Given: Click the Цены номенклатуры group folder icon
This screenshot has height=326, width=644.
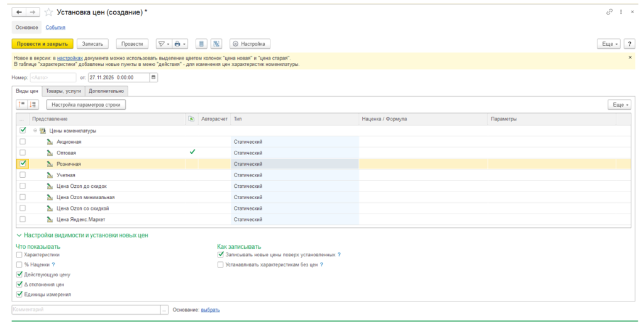Looking at the screenshot, I should coord(42,131).
